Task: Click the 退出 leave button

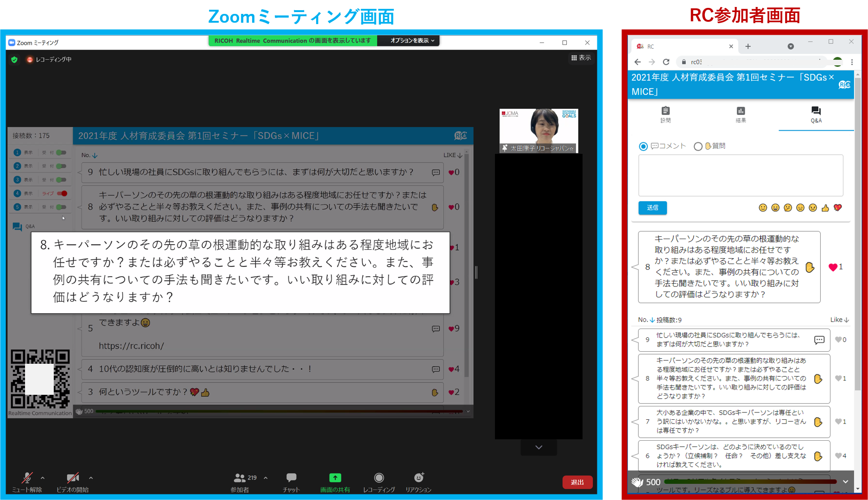Action: coord(577,482)
